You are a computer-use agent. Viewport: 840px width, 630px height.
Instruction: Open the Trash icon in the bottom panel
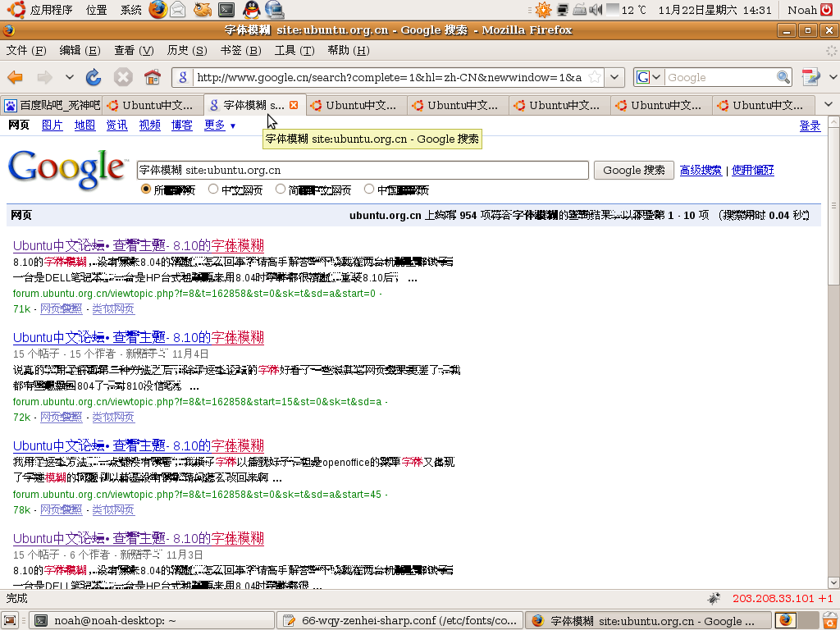[x=830, y=620]
